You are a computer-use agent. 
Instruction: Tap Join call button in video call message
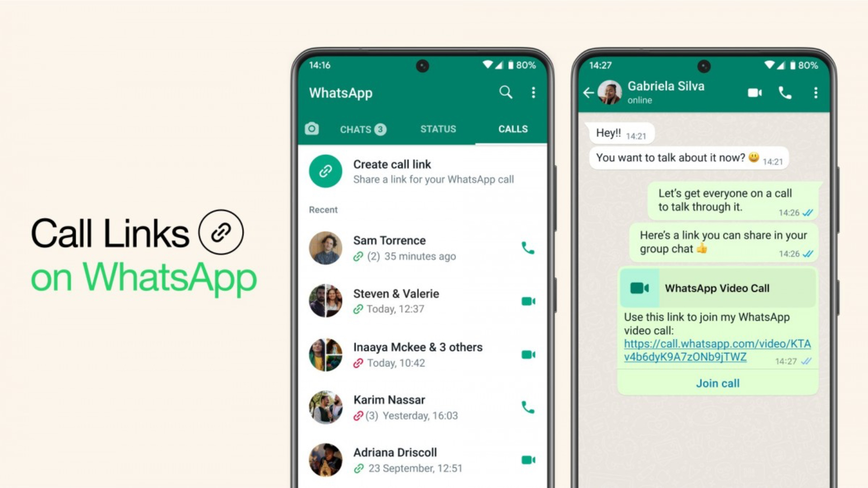[x=715, y=383]
